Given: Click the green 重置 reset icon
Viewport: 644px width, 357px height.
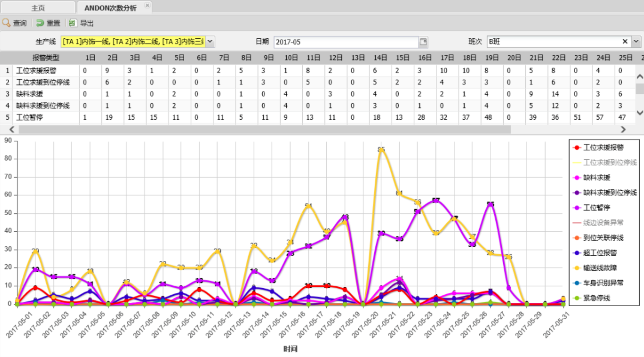Looking at the screenshot, I should (x=40, y=23).
